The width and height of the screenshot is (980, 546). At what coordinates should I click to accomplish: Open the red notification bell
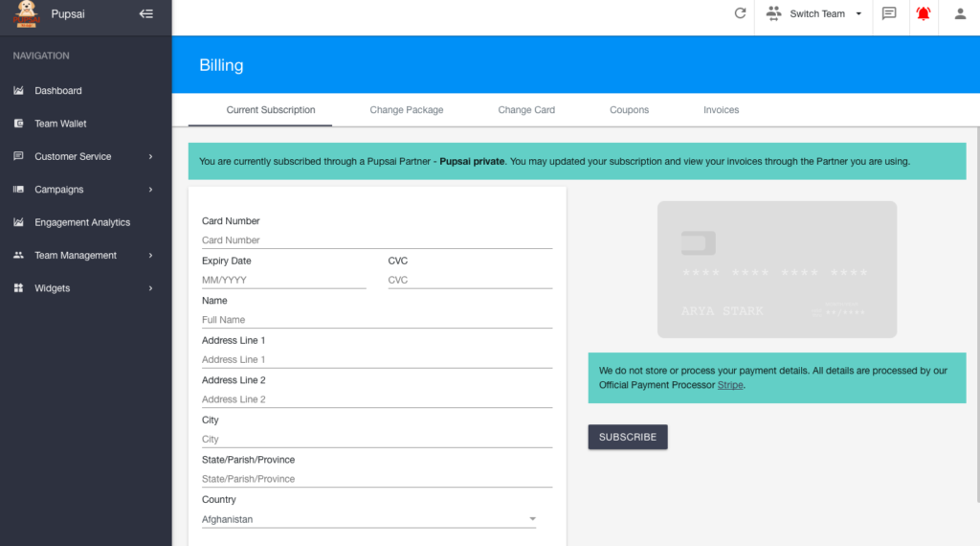[x=923, y=13]
